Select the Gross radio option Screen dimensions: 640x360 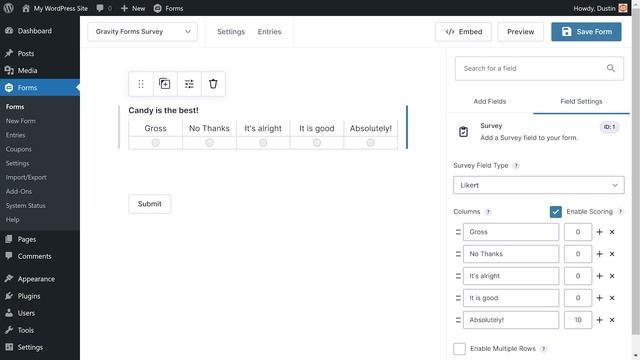click(156, 143)
